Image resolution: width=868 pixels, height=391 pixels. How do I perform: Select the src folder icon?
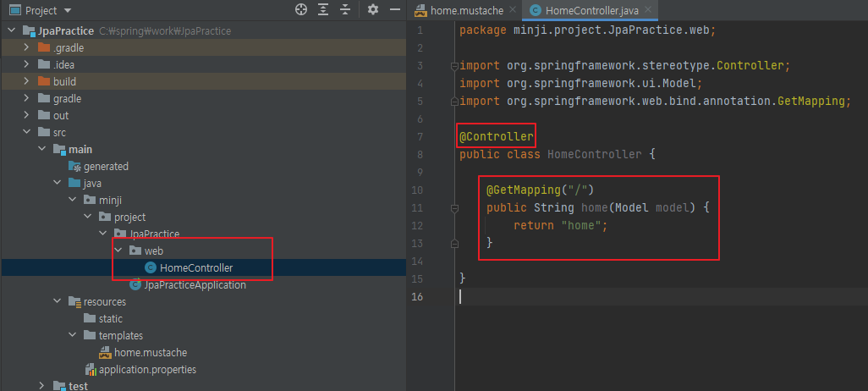[x=44, y=132]
